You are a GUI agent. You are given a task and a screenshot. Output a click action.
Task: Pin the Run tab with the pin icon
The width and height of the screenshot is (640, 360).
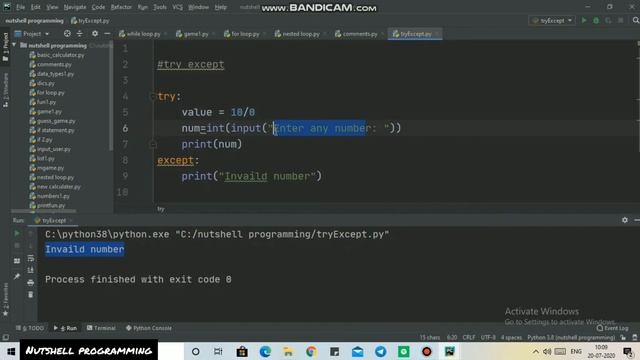coord(17,276)
